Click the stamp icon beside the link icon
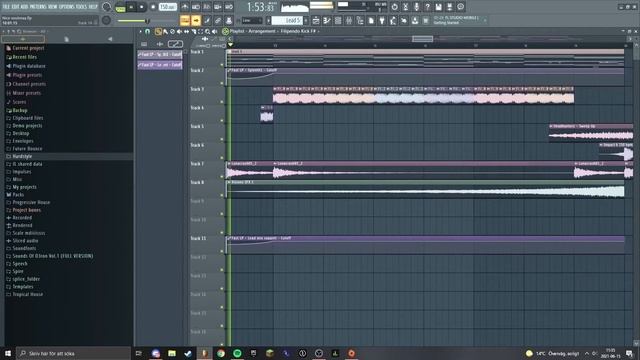Image resolution: width=640 pixels, height=360 pixels. tap(229, 20)
